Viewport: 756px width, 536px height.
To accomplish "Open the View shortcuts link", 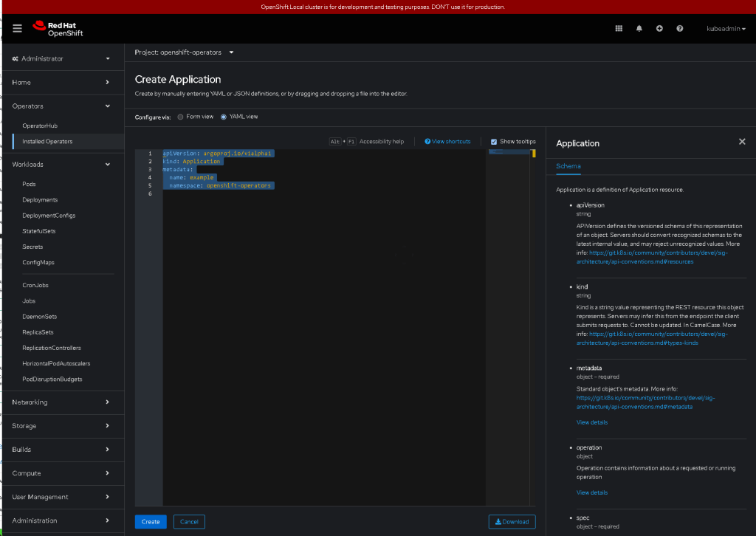I will (x=447, y=142).
